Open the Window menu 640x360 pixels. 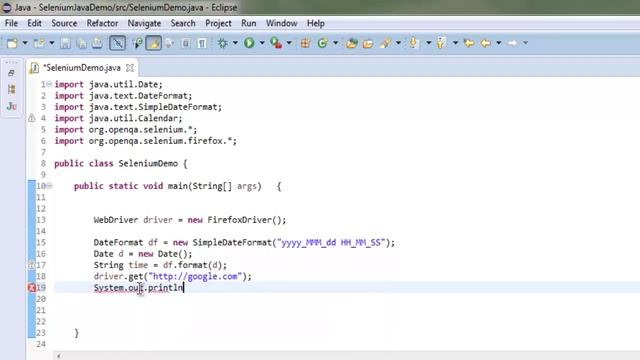click(x=281, y=23)
